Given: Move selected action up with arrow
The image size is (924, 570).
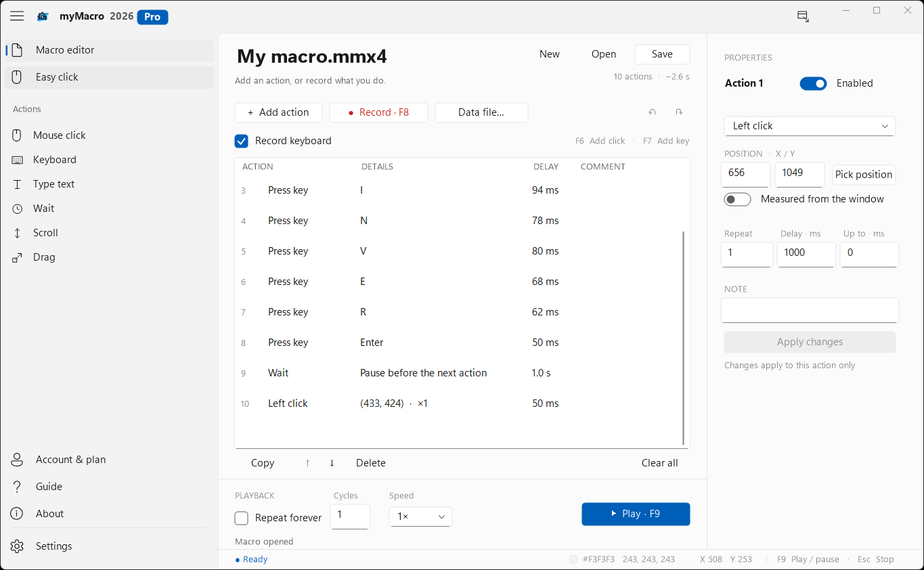Looking at the screenshot, I should (307, 463).
